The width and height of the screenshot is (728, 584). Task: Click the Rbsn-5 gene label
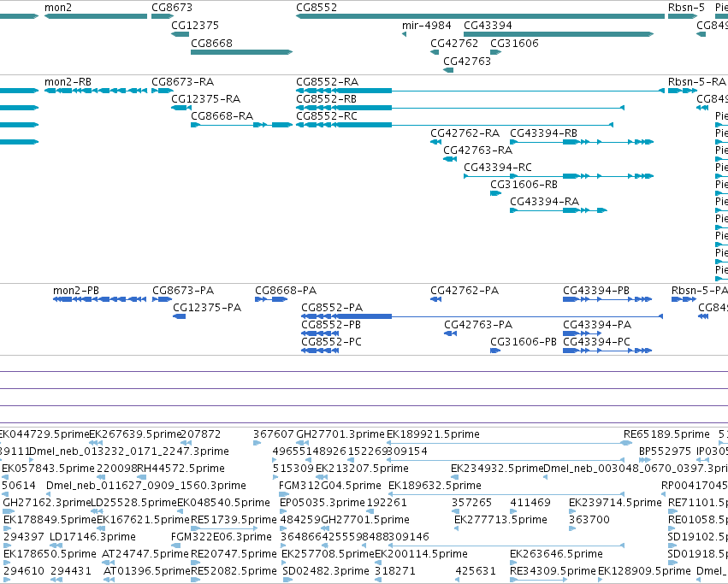(x=686, y=8)
